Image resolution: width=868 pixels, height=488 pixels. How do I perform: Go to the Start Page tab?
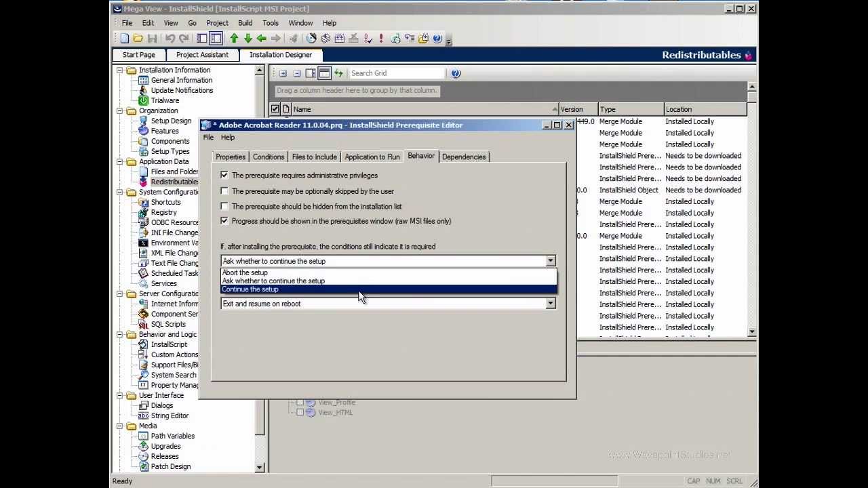pos(139,55)
